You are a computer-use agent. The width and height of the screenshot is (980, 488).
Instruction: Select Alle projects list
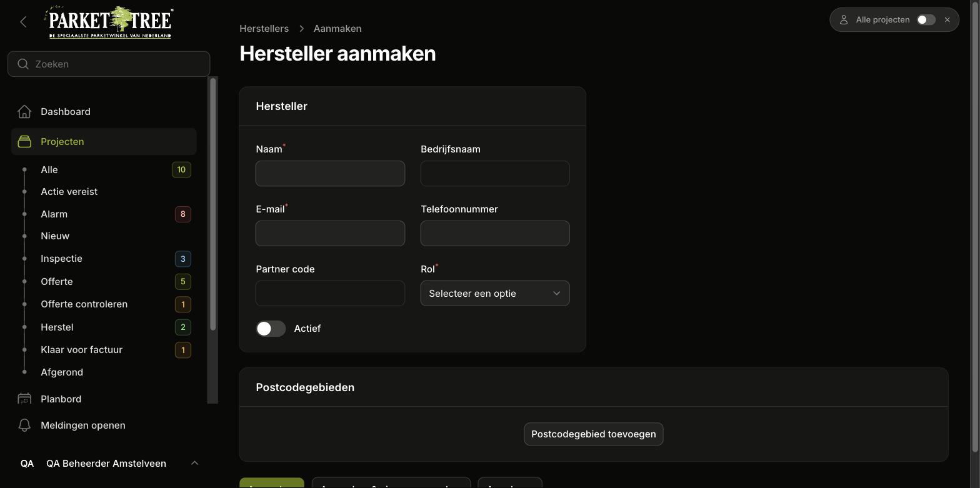[49, 169]
